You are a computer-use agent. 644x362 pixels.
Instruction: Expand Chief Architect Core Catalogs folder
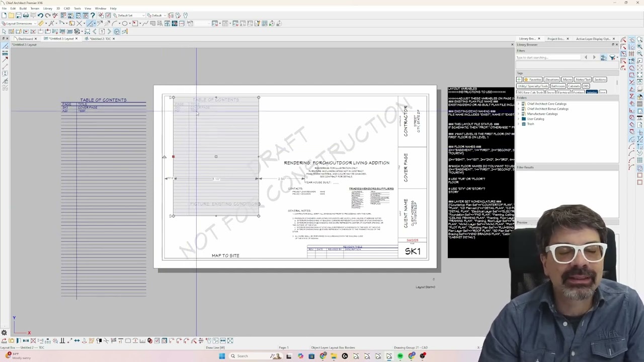tap(519, 104)
